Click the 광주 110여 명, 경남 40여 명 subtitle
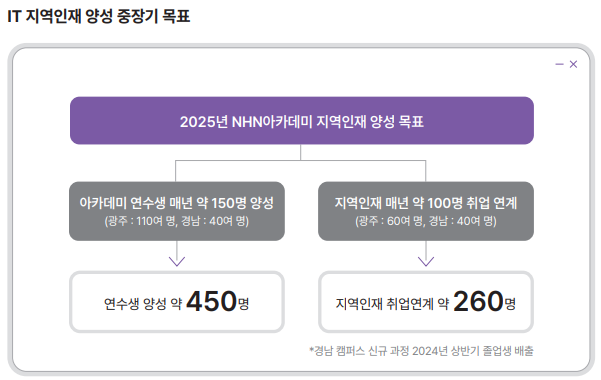 coord(177,221)
